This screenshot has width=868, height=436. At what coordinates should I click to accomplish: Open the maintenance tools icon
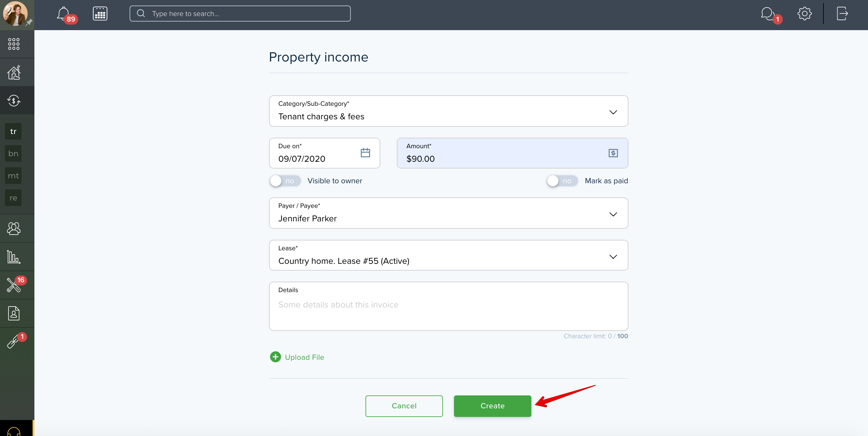click(14, 285)
